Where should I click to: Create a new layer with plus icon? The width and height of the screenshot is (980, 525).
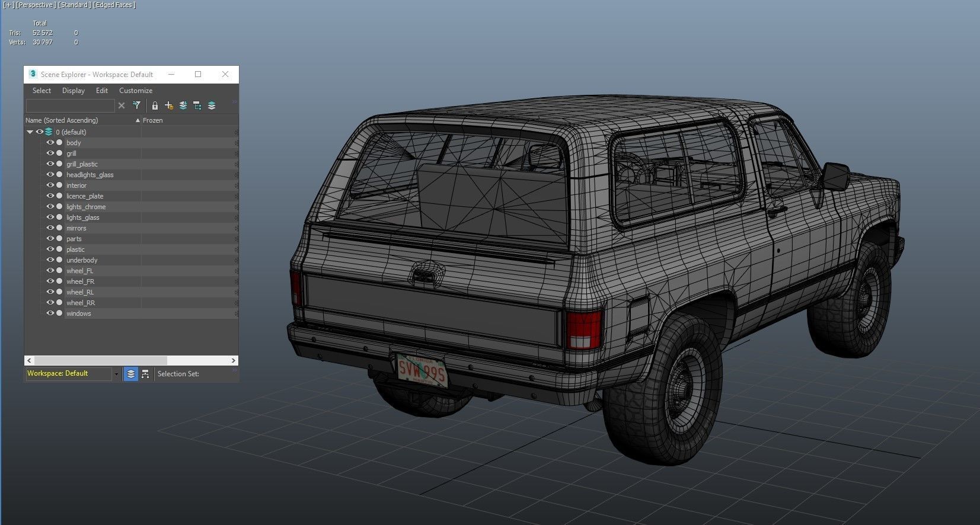[x=169, y=105]
